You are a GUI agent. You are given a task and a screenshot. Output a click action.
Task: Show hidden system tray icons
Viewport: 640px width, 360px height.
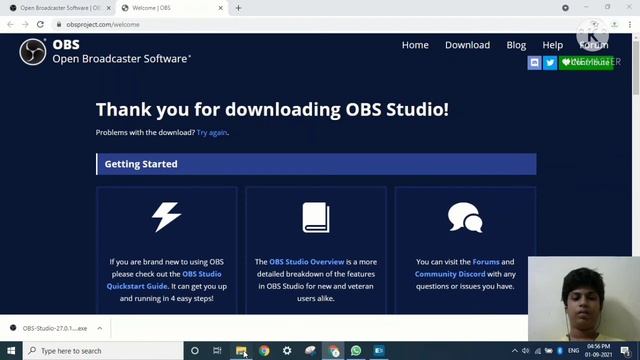[x=514, y=351]
